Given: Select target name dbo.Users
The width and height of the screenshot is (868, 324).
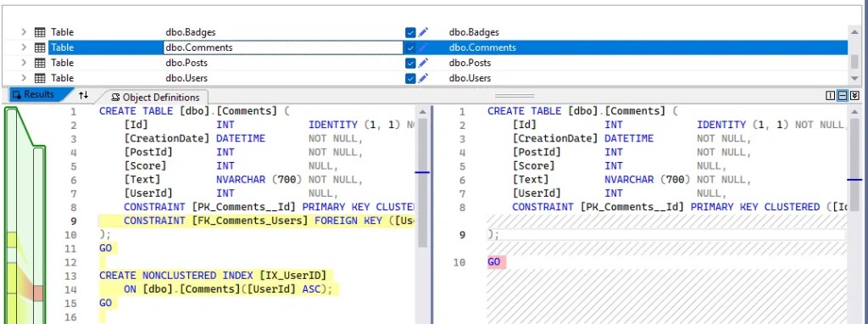Looking at the screenshot, I should 470,78.
